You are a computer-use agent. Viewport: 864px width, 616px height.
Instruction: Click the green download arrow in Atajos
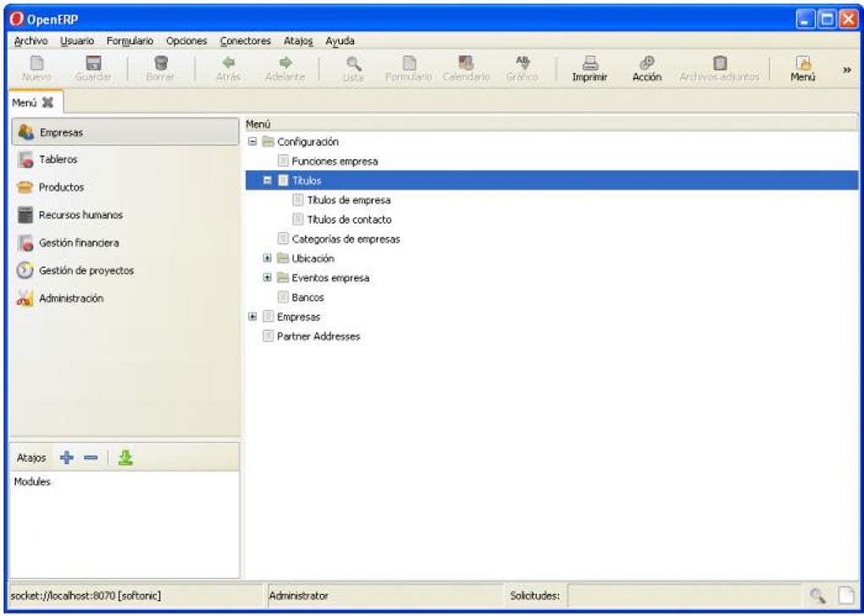click(x=125, y=458)
